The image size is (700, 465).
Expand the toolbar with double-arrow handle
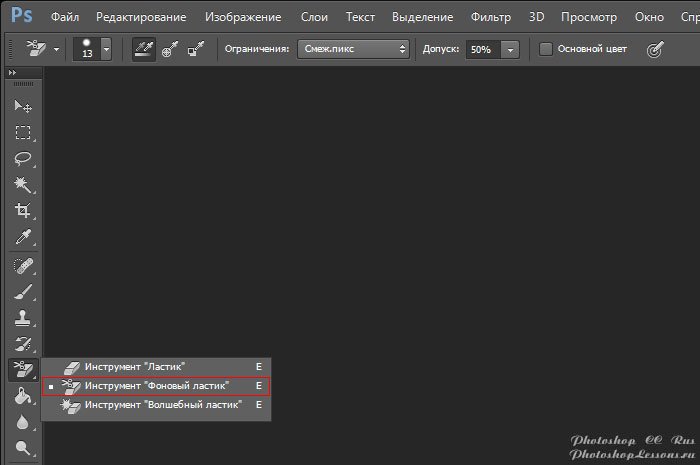coord(12,73)
